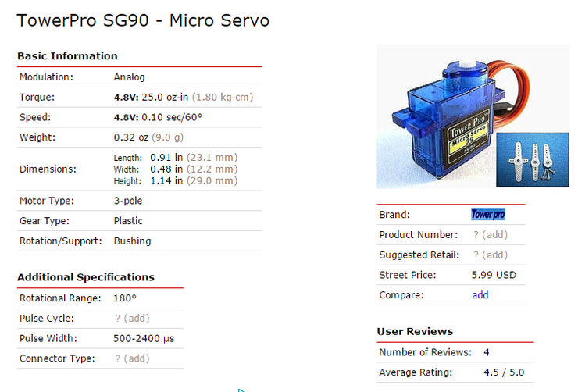Screen dimensions: 578x392
Task: Click the Street Price '5.99 USD'
Action: coord(494,275)
